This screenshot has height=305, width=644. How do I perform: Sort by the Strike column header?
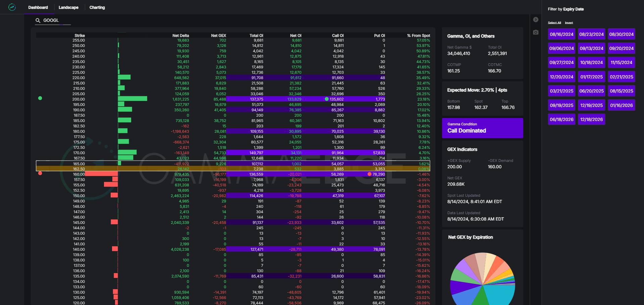tap(79, 36)
